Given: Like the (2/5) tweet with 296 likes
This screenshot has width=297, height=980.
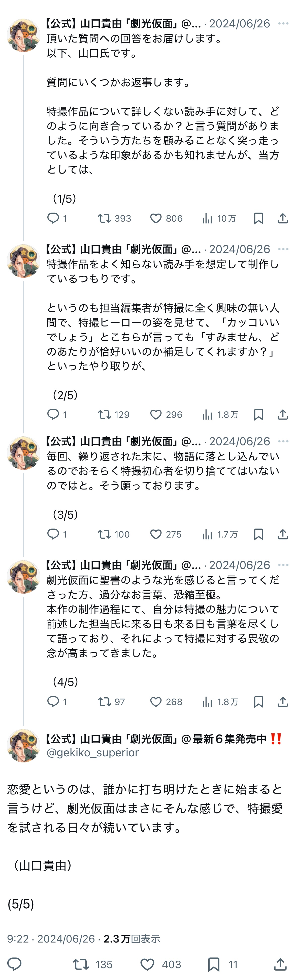Looking at the screenshot, I should point(156,414).
